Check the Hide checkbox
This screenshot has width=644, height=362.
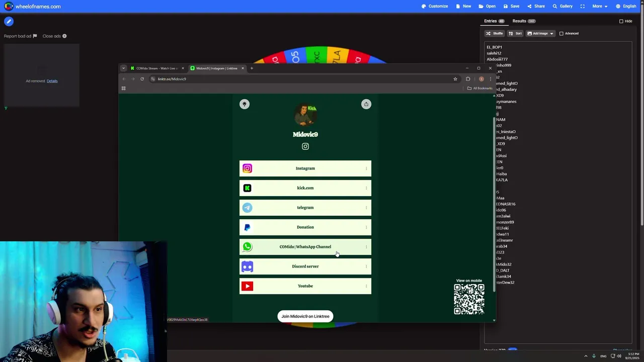click(x=621, y=21)
